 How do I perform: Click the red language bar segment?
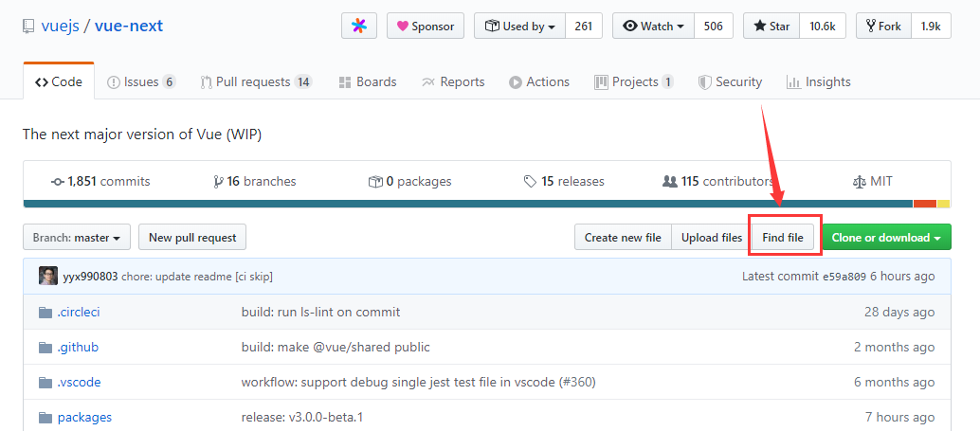(925, 204)
